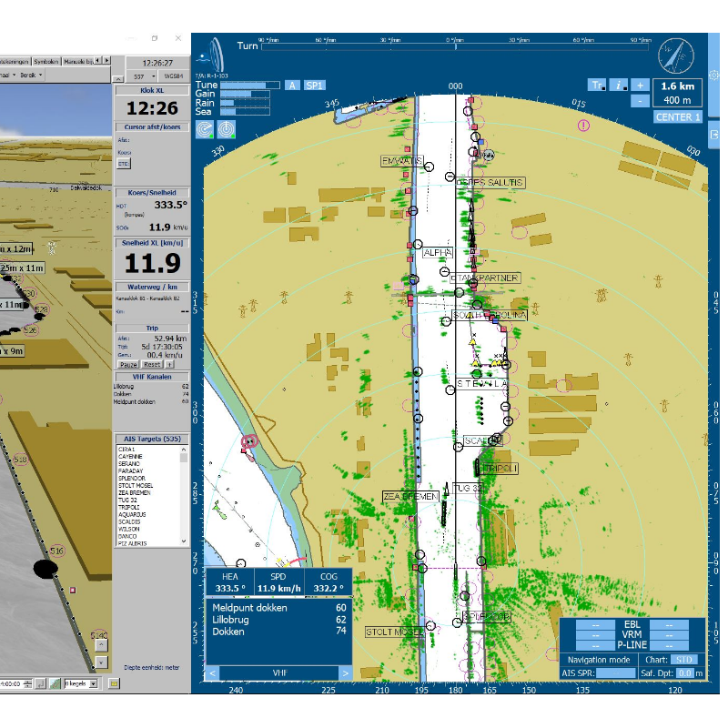Click the chart map icon in bottom toolbar
The width and height of the screenshot is (728, 728).
[55, 683]
